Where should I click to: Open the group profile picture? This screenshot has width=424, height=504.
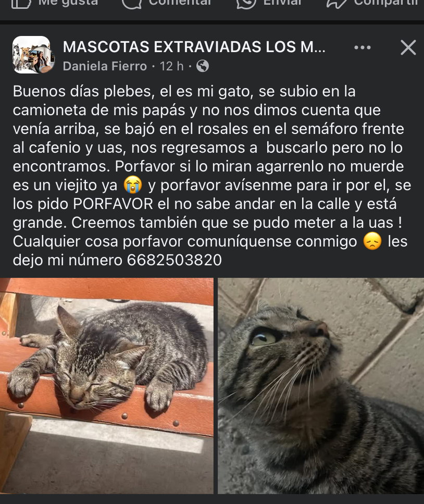click(33, 55)
